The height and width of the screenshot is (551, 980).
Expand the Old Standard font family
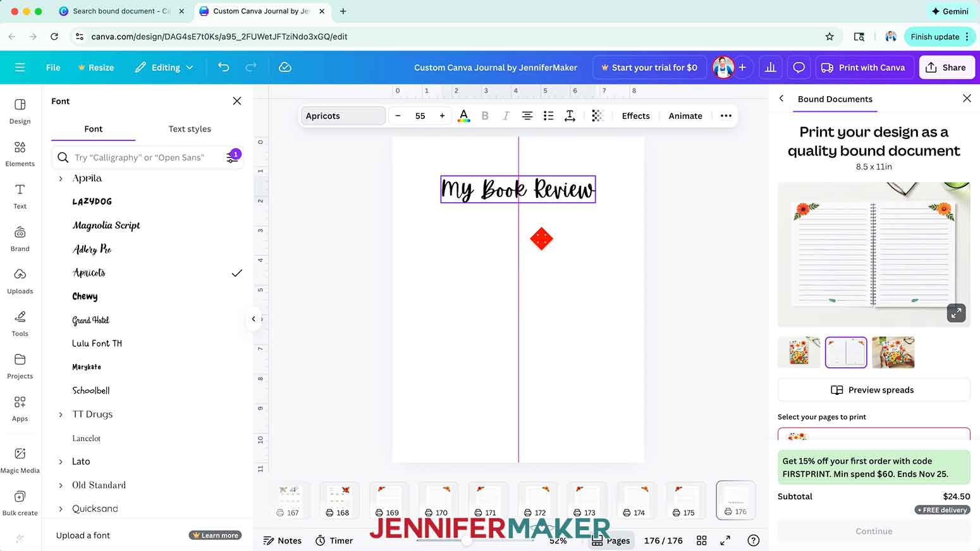coord(61,485)
